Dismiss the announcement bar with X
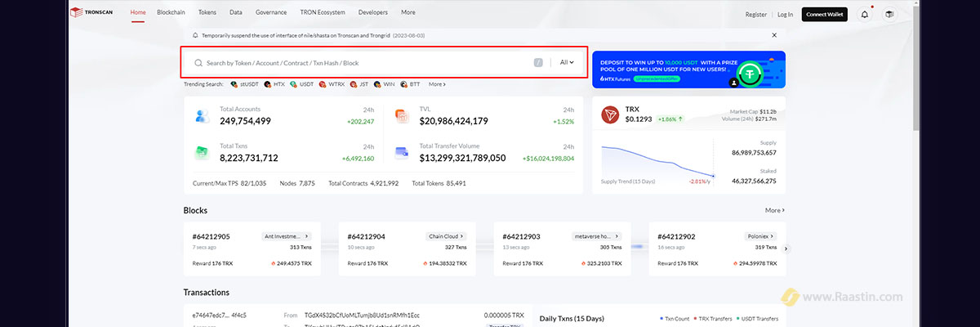 tap(774, 36)
